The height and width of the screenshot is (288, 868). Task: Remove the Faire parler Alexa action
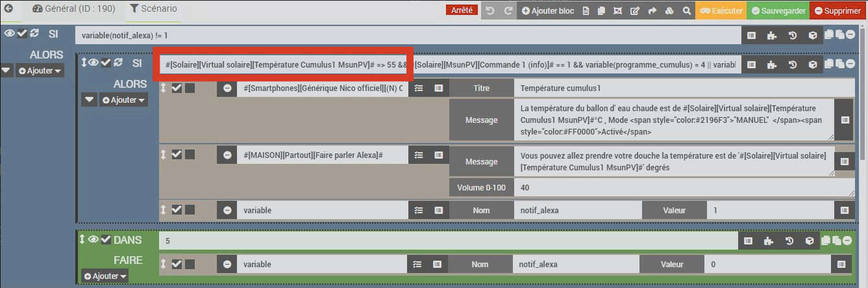coord(227,155)
